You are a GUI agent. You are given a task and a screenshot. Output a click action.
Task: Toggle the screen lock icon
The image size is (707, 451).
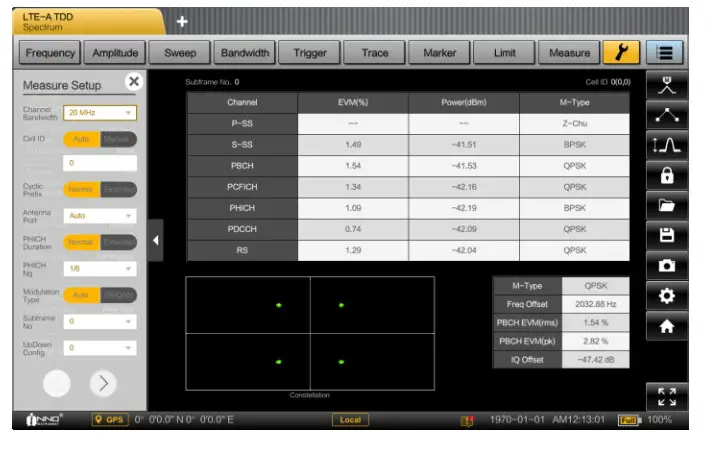click(666, 175)
